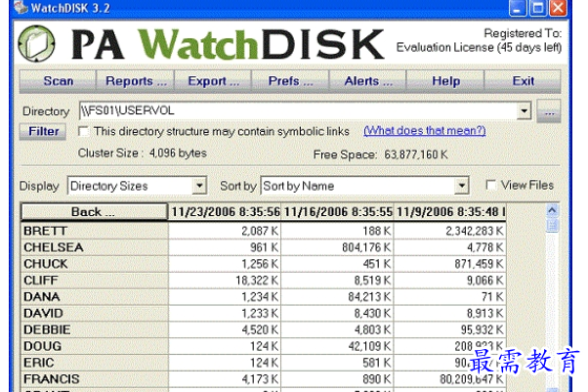Click CLIFF's 18,322 K size cell
This screenshot has height=392, width=588.
pos(225,281)
